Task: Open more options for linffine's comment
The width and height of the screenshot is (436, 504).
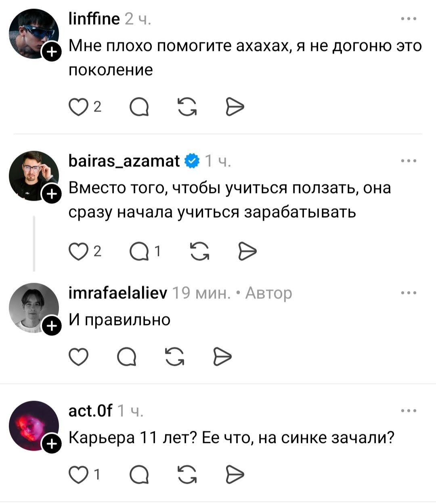Action: point(409,19)
